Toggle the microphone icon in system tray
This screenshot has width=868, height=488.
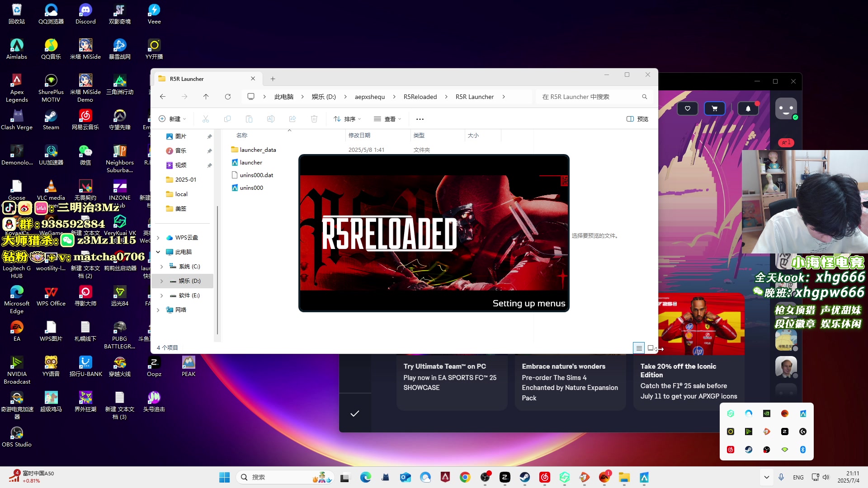click(x=781, y=477)
